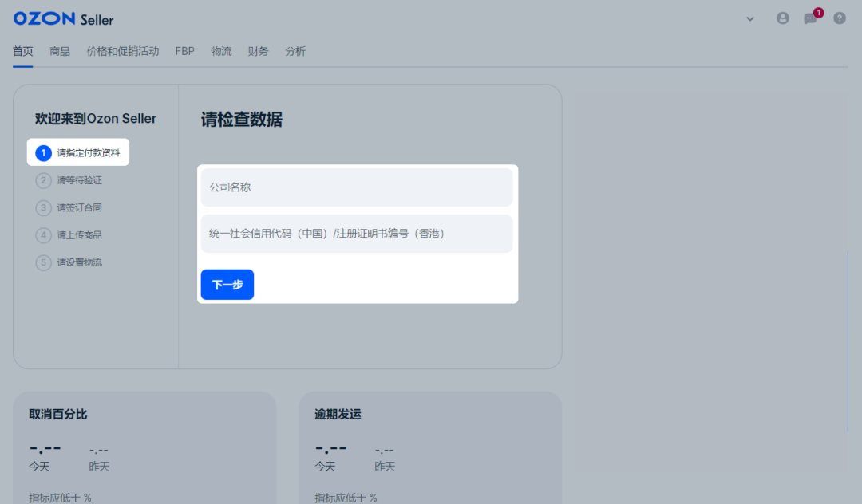Screen dimensions: 862x504
Task: Open the 价格和促销活动 tab
Action: [123, 51]
